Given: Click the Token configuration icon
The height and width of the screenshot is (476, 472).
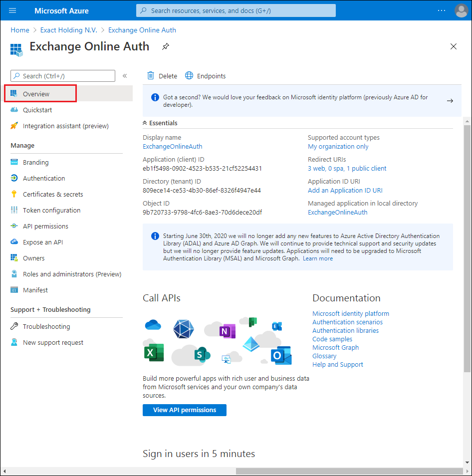Looking at the screenshot, I should (x=14, y=210).
